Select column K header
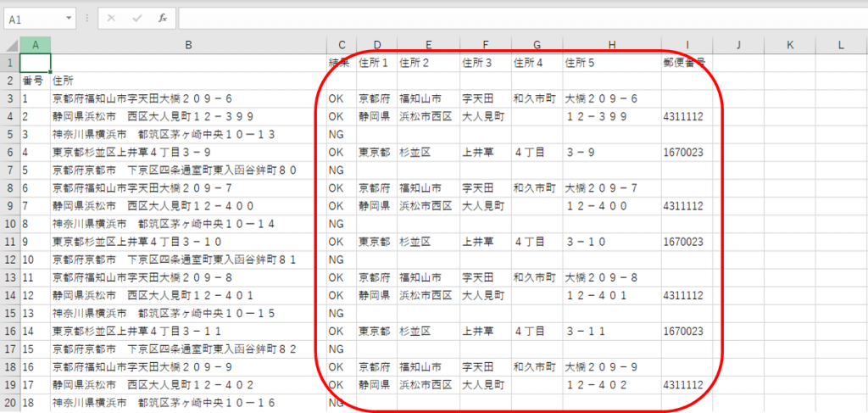868x413 pixels. (789, 46)
